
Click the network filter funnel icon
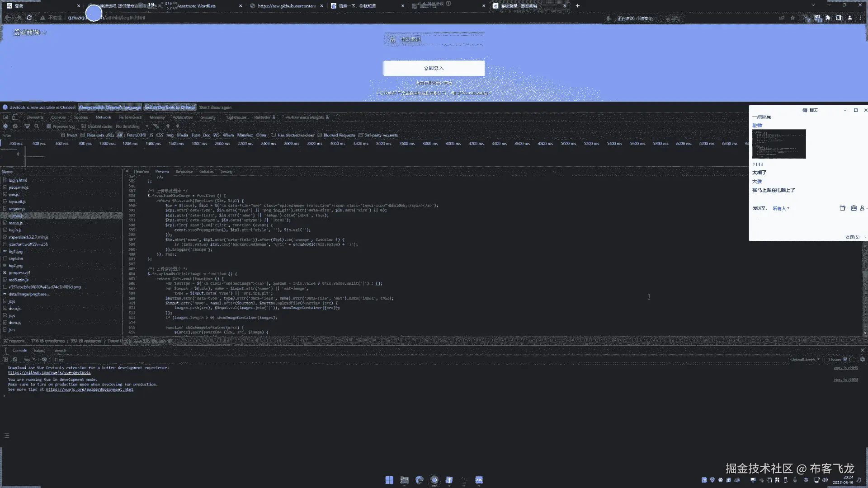tap(27, 127)
